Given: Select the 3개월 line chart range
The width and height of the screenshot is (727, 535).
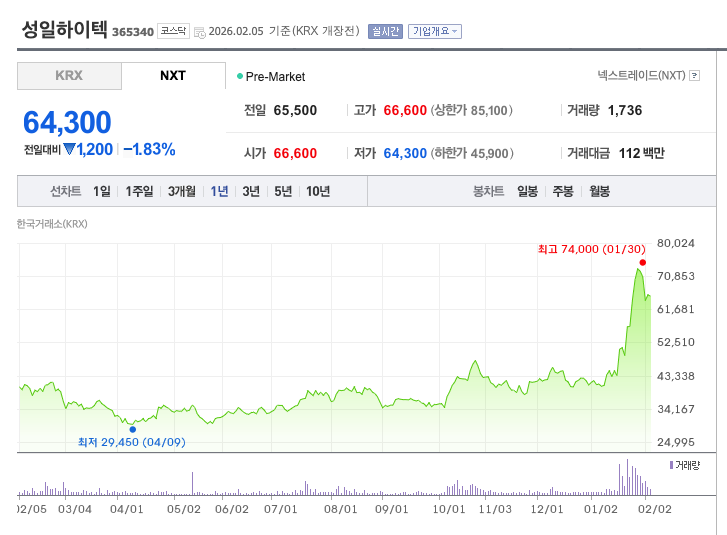Looking at the screenshot, I should 181,191.
